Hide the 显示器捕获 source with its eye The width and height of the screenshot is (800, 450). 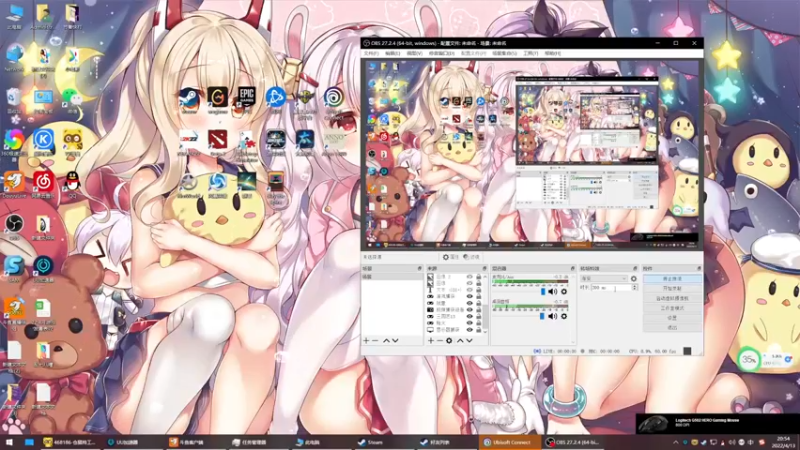(x=470, y=330)
